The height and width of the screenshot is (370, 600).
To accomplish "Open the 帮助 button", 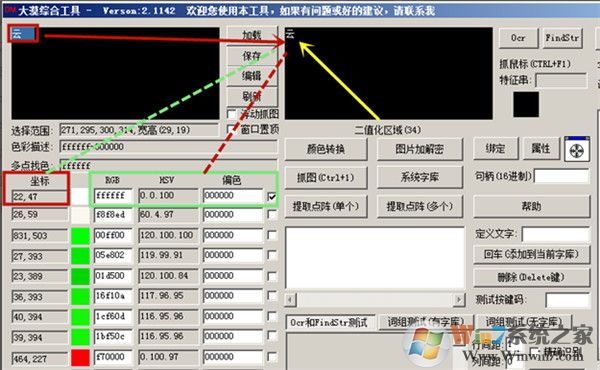I will pyautogui.click(x=531, y=207).
